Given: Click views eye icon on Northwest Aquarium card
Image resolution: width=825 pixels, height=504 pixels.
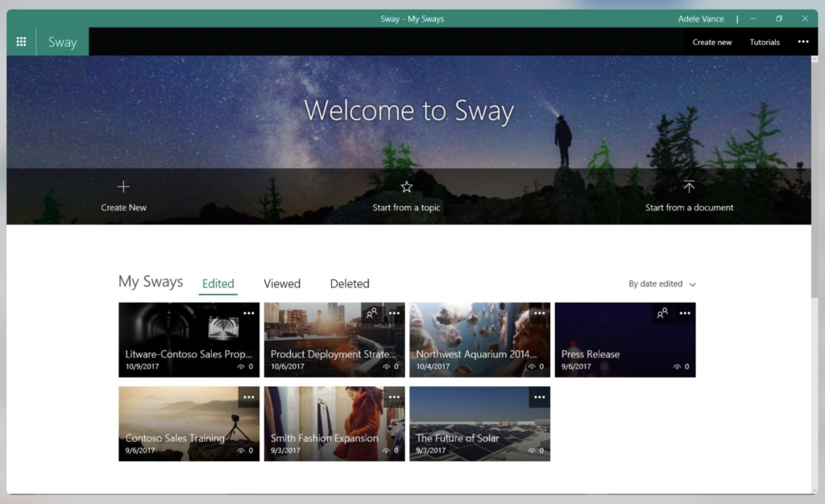Looking at the screenshot, I should click(x=532, y=367).
